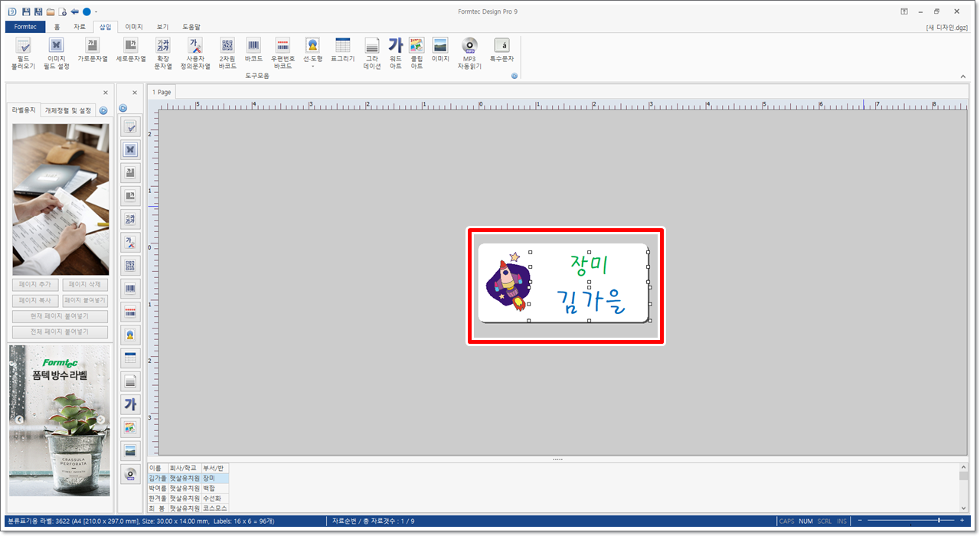
Task: Click the 이미지 insert icon in the ribbon
Action: click(x=440, y=50)
